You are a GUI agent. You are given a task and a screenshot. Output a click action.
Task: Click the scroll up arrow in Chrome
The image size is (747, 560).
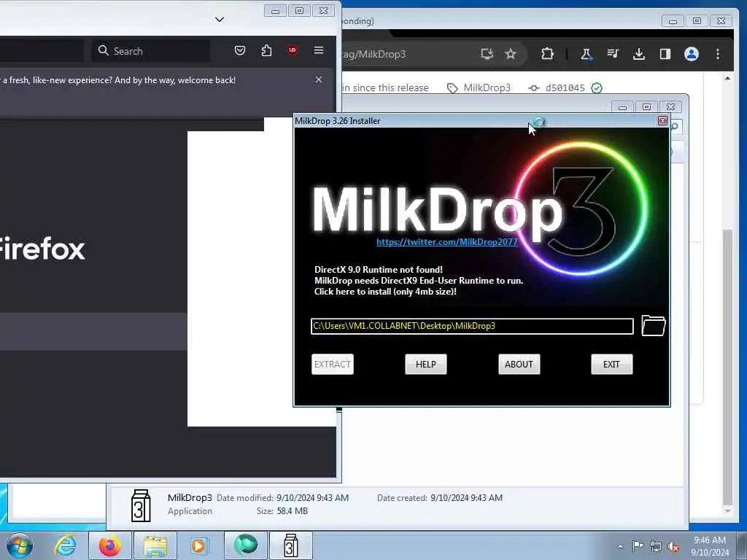727,78
